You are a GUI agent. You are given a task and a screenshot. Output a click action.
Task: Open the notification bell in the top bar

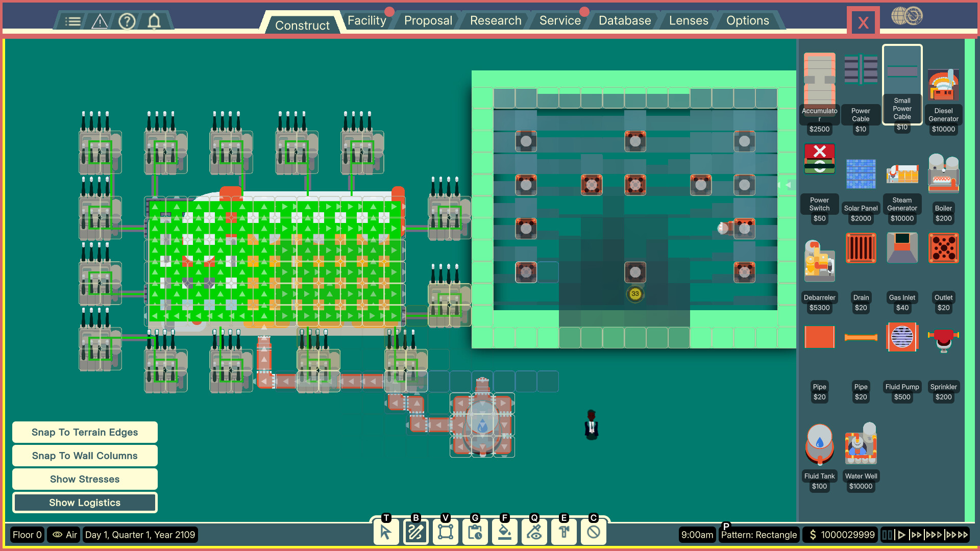[155, 21]
